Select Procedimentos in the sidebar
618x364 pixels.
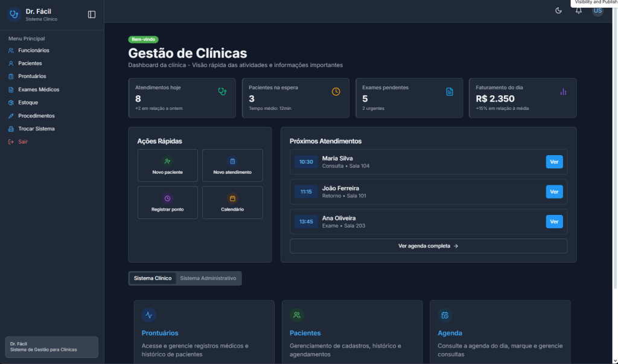[x=36, y=116]
